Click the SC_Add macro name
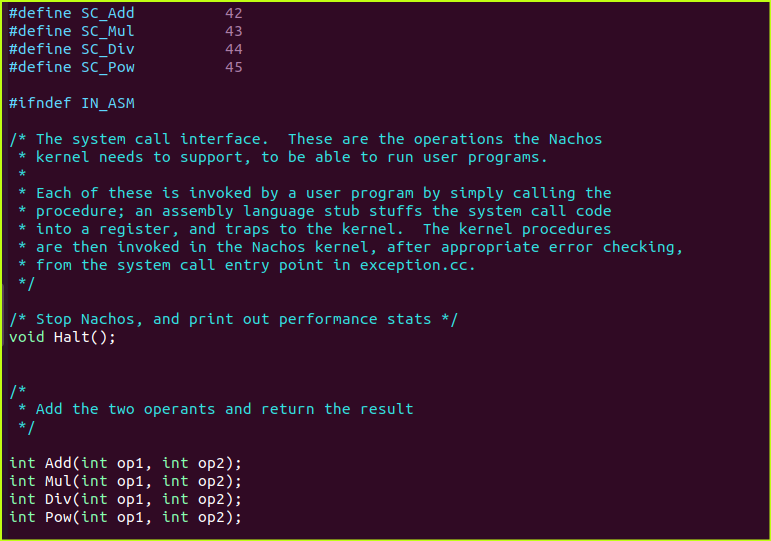The height and width of the screenshot is (541, 771). [x=107, y=14]
